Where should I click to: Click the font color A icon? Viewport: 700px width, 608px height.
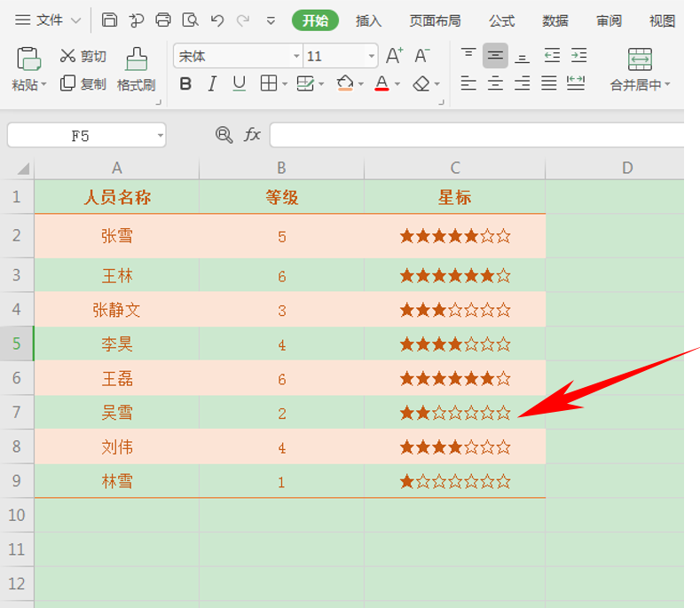381,83
